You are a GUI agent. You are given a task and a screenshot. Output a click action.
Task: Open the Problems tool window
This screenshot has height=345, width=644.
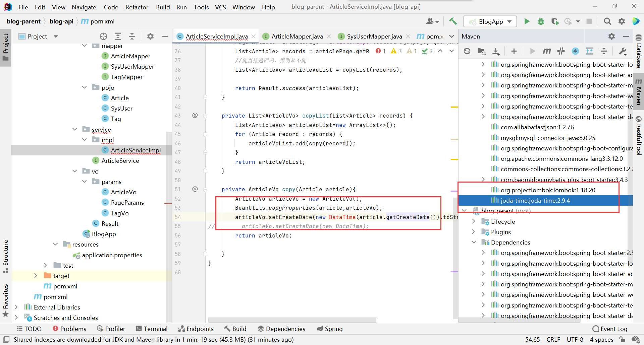[69, 329]
